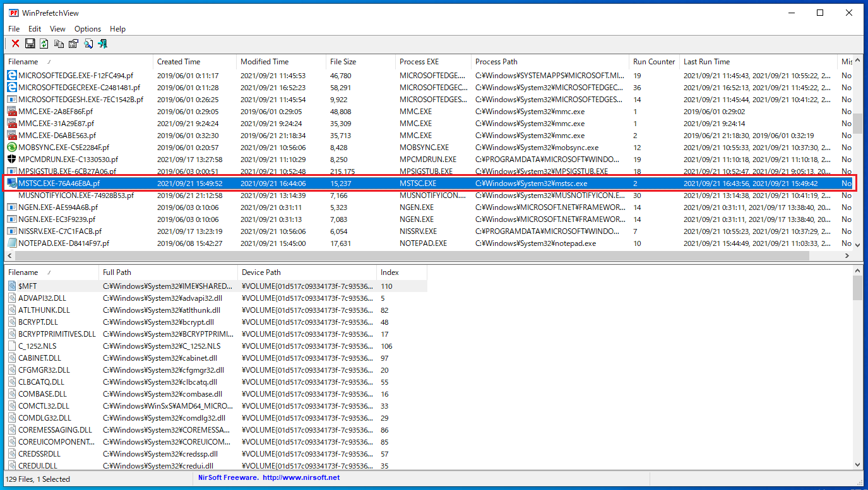The width and height of the screenshot is (868, 490).
Task: Click the NGEN.EXE-AE594A6B.pf file icon
Action: (11, 207)
